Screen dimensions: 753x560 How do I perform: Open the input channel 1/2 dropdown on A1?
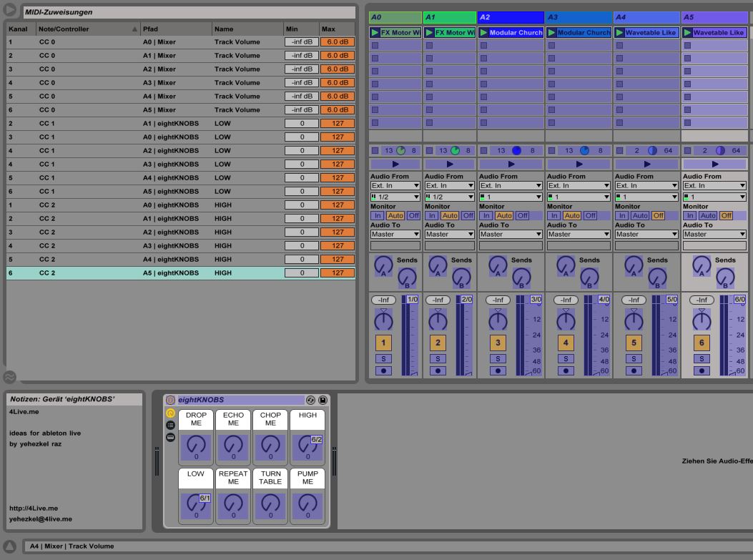click(x=449, y=197)
